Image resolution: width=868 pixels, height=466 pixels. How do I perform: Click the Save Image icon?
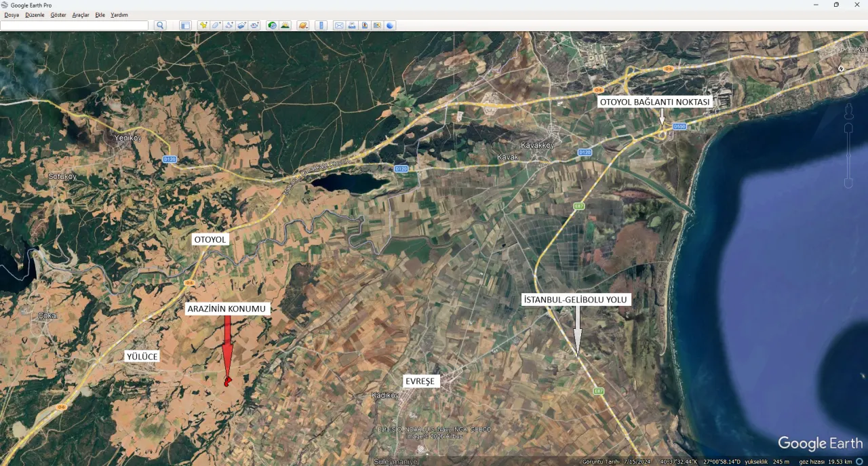[365, 26]
